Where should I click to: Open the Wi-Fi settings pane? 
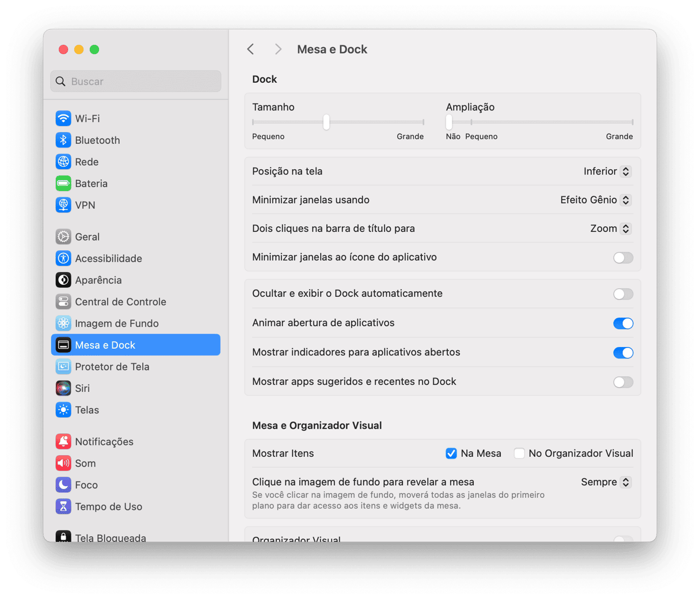coord(136,119)
